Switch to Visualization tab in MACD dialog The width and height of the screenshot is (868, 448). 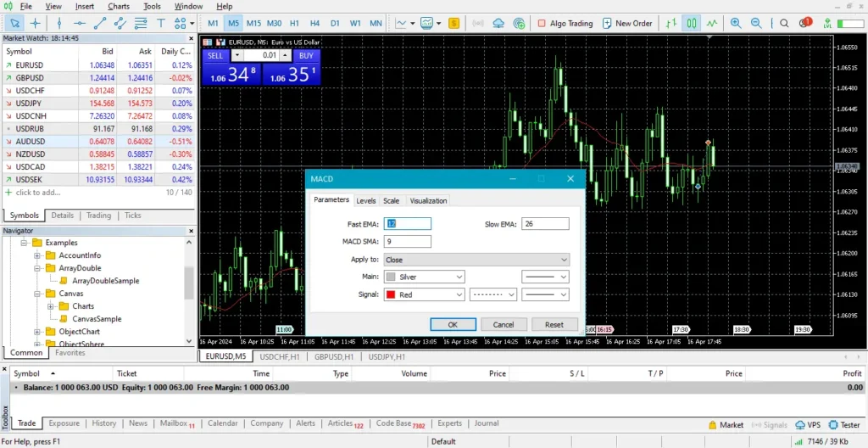pyautogui.click(x=428, y=201)
